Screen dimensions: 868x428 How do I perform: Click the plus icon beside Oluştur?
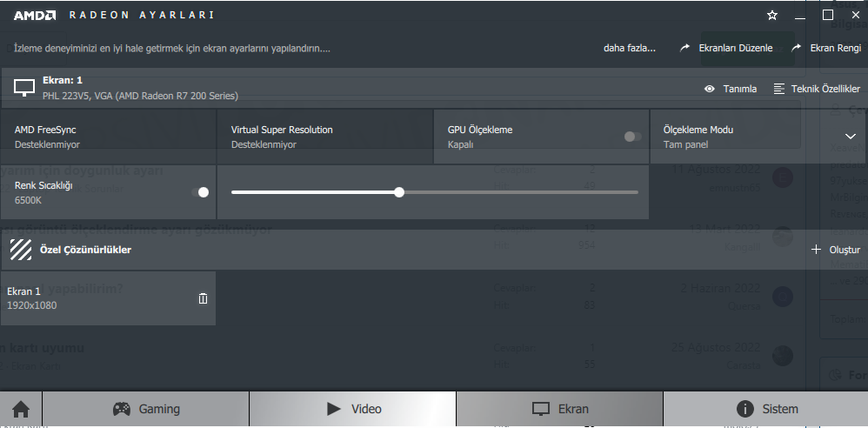[816, 250]
